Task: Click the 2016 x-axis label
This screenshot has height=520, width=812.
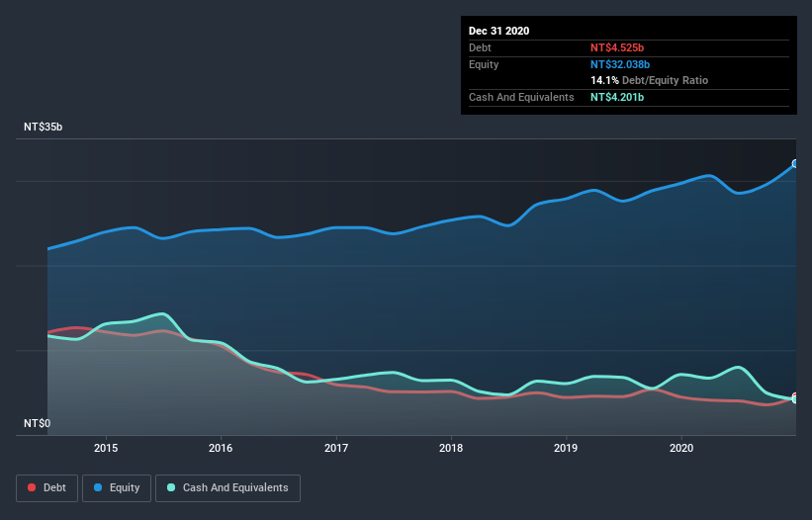Action: click(x=221, y=448)
